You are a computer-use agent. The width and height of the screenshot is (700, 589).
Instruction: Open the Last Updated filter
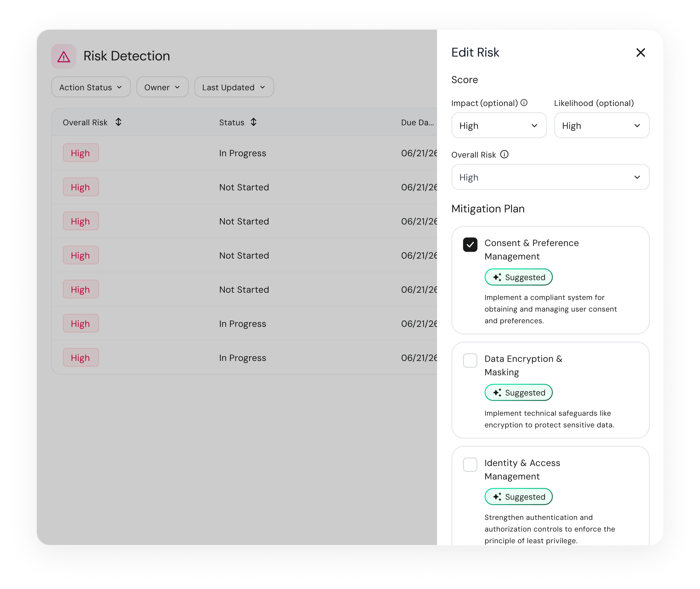(234, 87)
